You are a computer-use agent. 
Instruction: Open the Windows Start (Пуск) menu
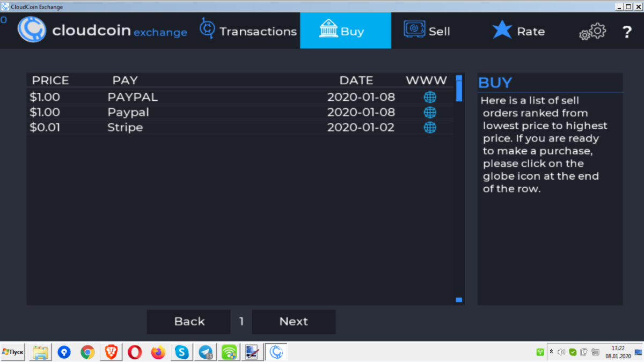(x=13, y=352)
